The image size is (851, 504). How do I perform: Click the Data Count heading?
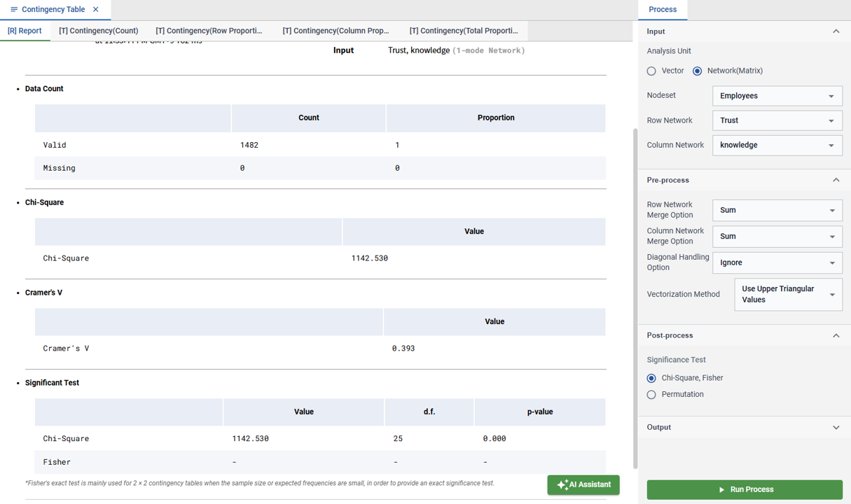point(44,89)
